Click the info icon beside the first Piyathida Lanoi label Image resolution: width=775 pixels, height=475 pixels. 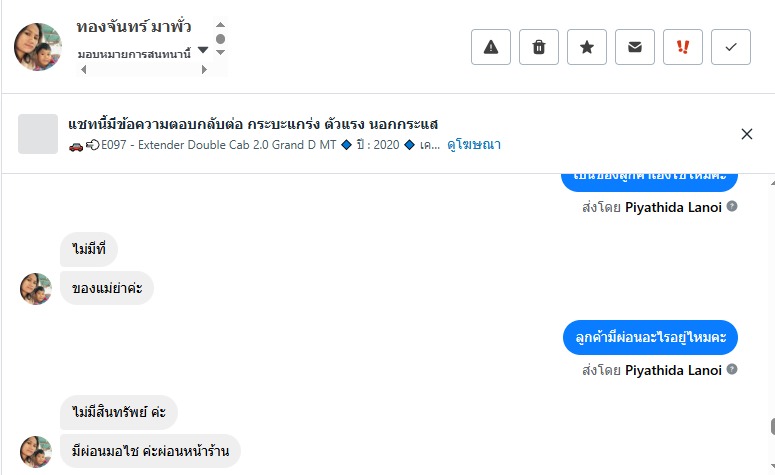point(732,206)
